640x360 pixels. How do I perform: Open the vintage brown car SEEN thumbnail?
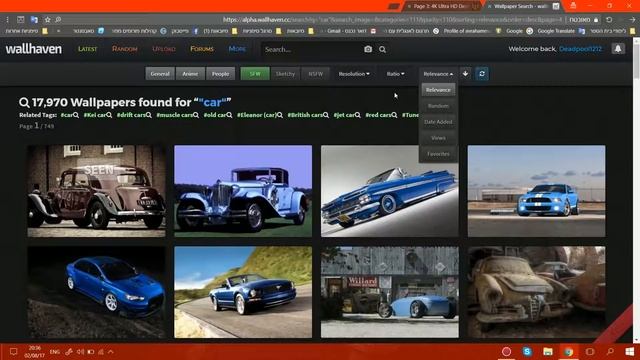(x=96, y=191)
